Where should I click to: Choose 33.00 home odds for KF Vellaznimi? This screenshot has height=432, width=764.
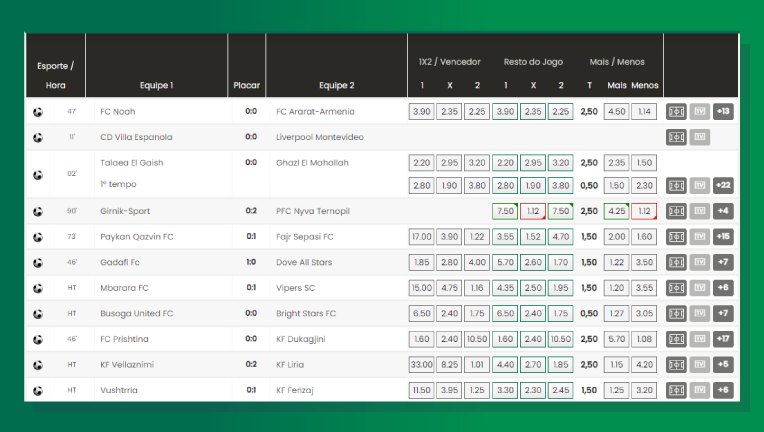421,364
